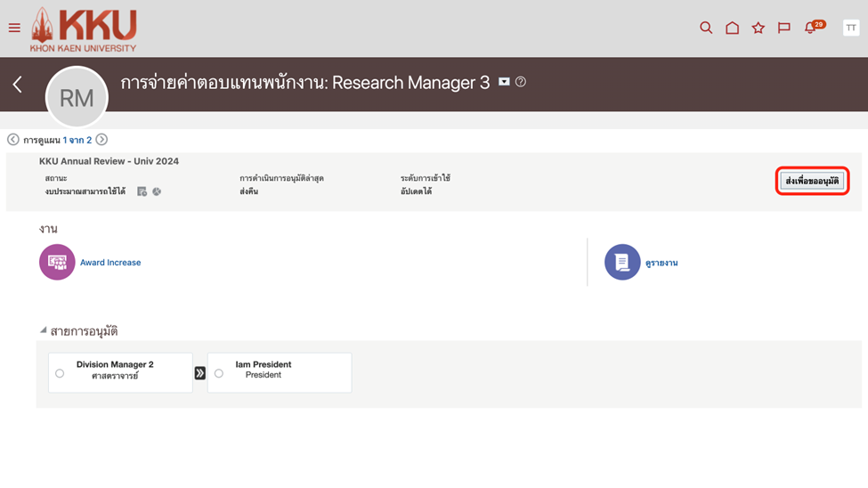Image resolution: width=868 pixels, height=488 pixels.
Task: Select the Iam President radio button
Action: [219, 373]
